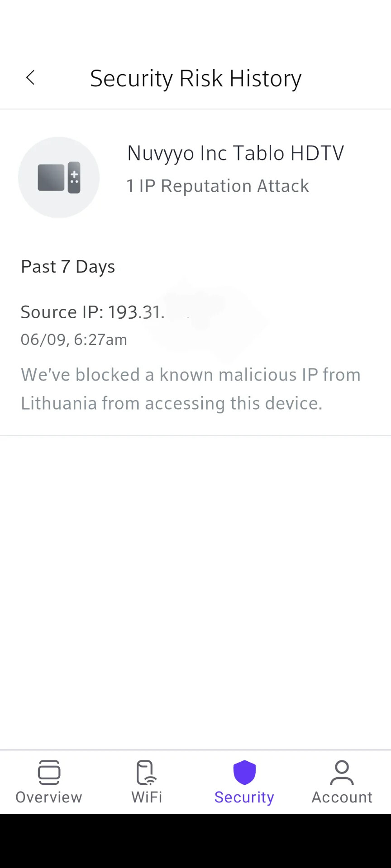The image size is (391, 868).
Task: Tap the black system navigation bar
Action: (x=195, y=841)
